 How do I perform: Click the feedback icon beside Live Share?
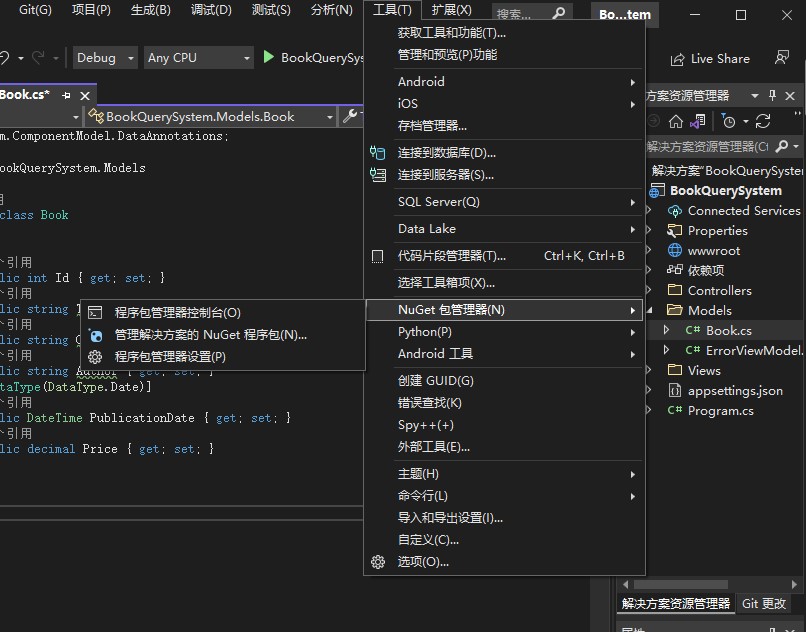tap(782, 58)
